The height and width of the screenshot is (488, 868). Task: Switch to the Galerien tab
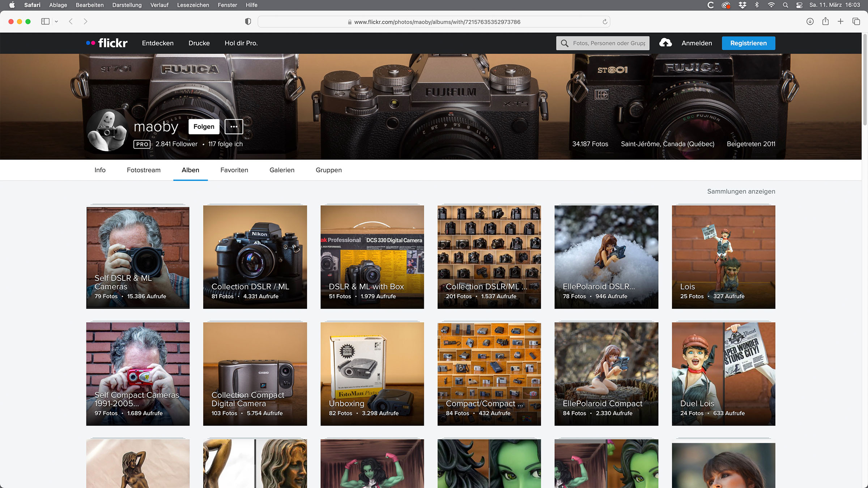[x=282, y=170]
